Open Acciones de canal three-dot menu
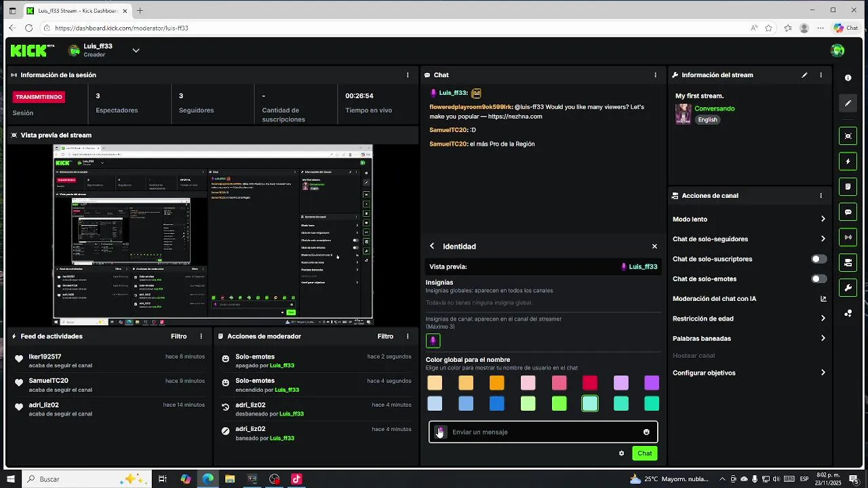 click(821, 196)
